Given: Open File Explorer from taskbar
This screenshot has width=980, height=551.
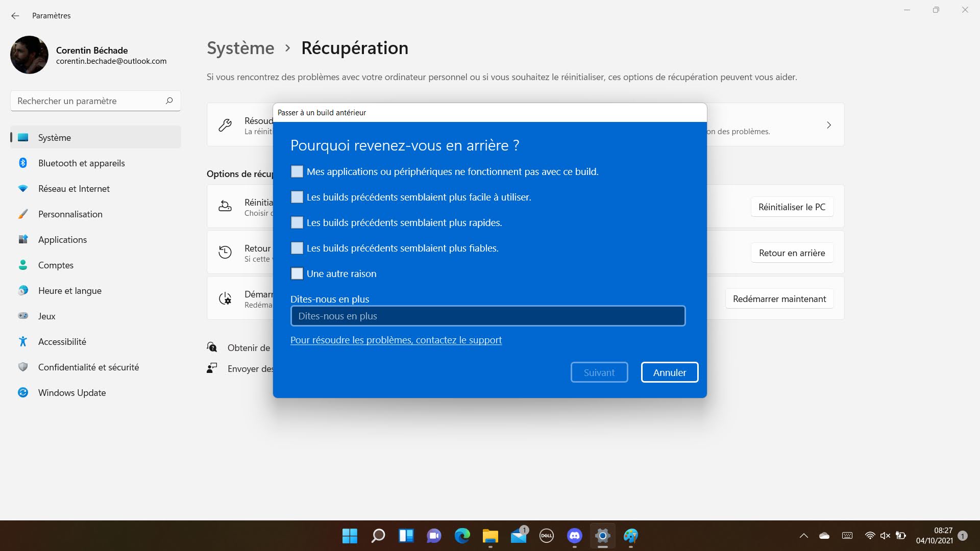Looking at the screenshot, I should pos(490,536).
